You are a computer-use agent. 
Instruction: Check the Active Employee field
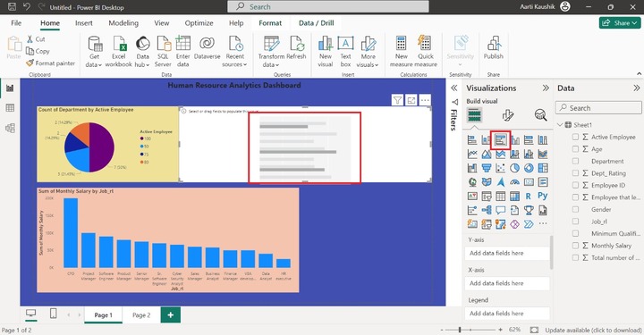[x=575, y=137]
